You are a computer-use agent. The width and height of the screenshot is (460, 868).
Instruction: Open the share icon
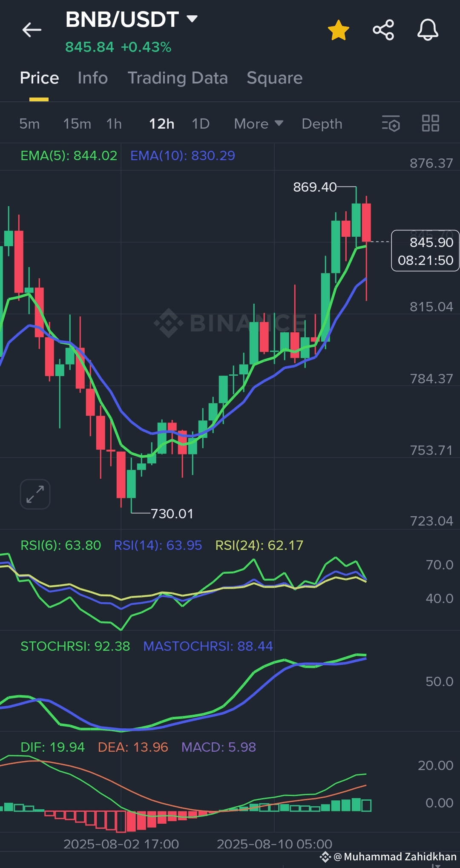[x=383, y=30]
